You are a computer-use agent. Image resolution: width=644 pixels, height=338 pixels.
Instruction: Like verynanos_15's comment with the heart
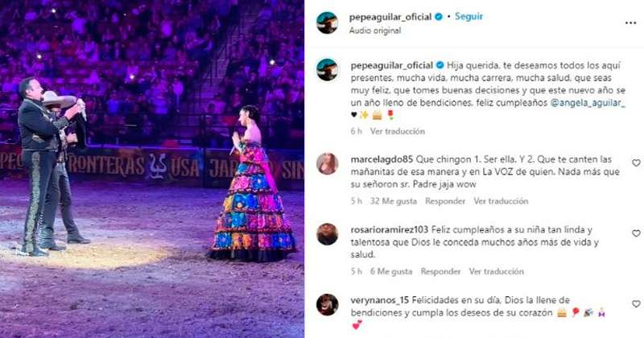coord(636,304)
